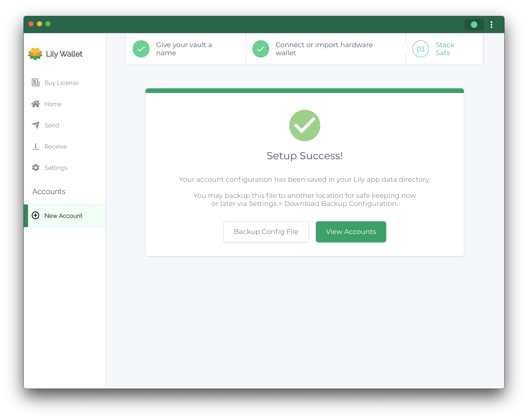Click the green status indicator dot
The width and height of the screenshot is (528, 420).
tap(475, 24)
